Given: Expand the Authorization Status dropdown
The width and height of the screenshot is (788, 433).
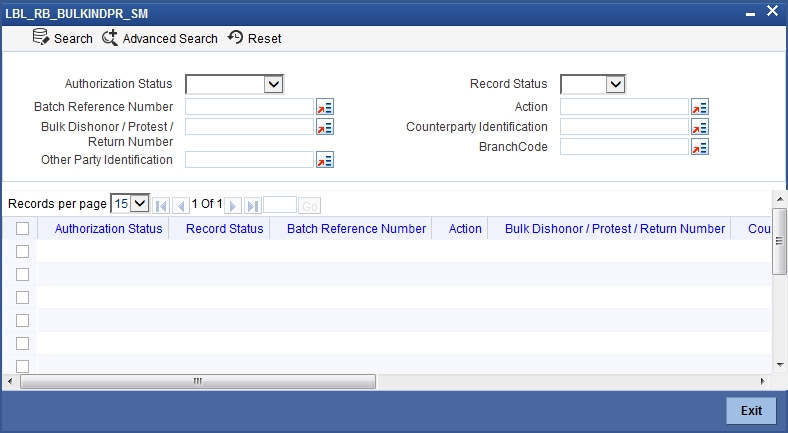Looking at the screenshot, I should 273,84.
